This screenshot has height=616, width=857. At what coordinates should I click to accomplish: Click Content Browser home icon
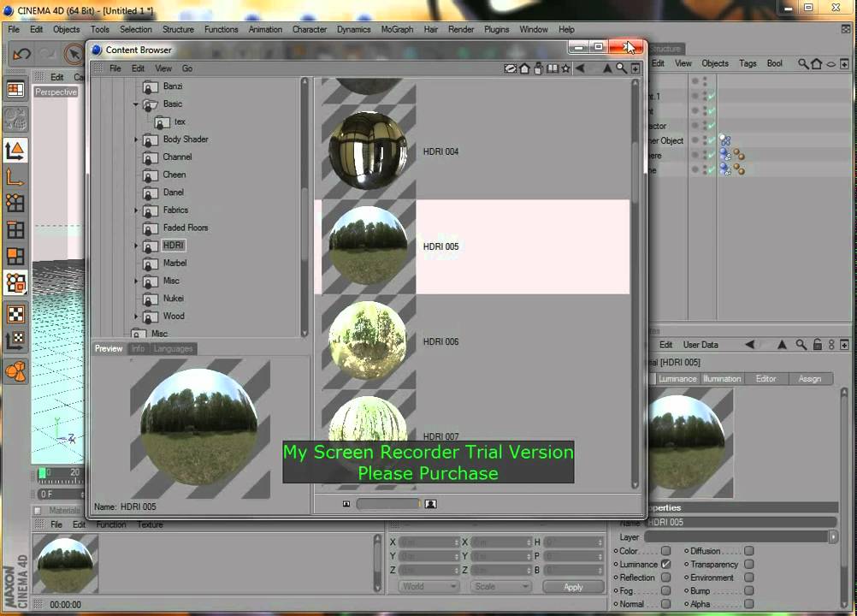click(524, 68)
